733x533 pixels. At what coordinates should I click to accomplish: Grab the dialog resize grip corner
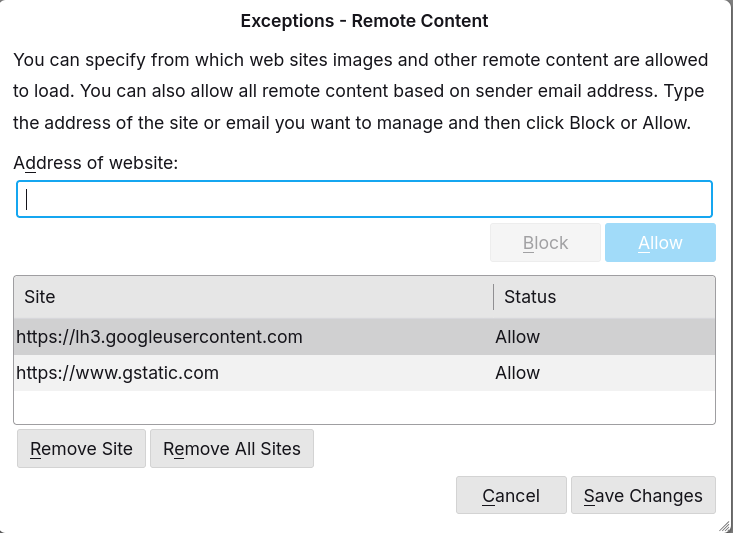pos(723,526)
